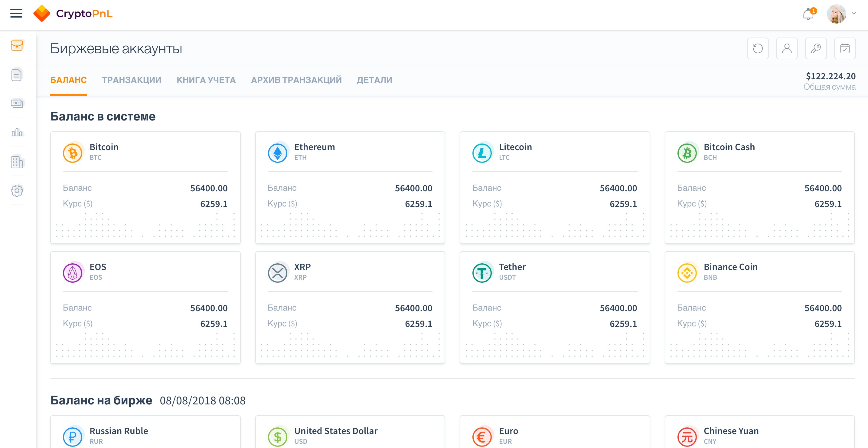The height and width of the screenshot is (448, 868).
Task: Expand the user menu chevron
Action: click(x=854, y=14)
